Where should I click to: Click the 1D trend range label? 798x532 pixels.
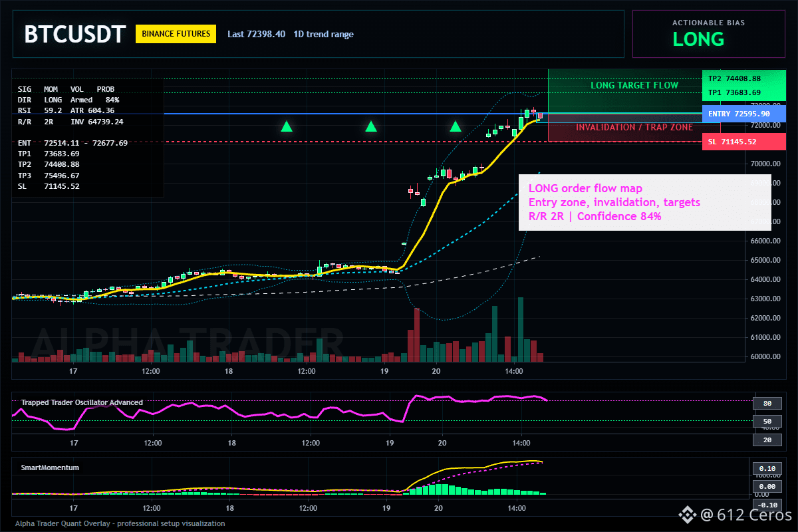pos(324,34)
